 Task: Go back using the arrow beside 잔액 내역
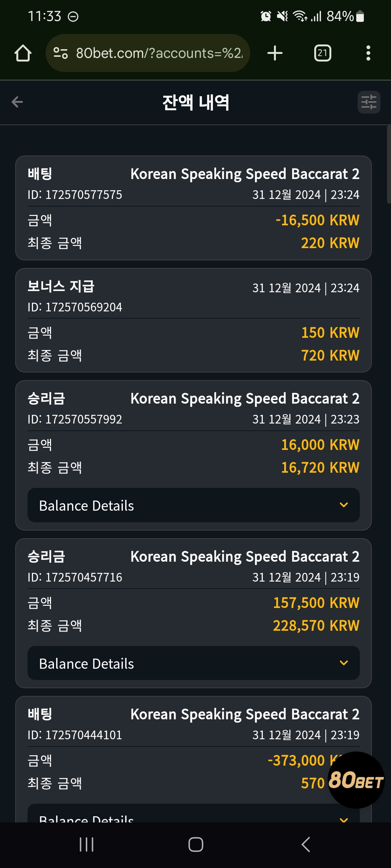[x=17, y=102]
